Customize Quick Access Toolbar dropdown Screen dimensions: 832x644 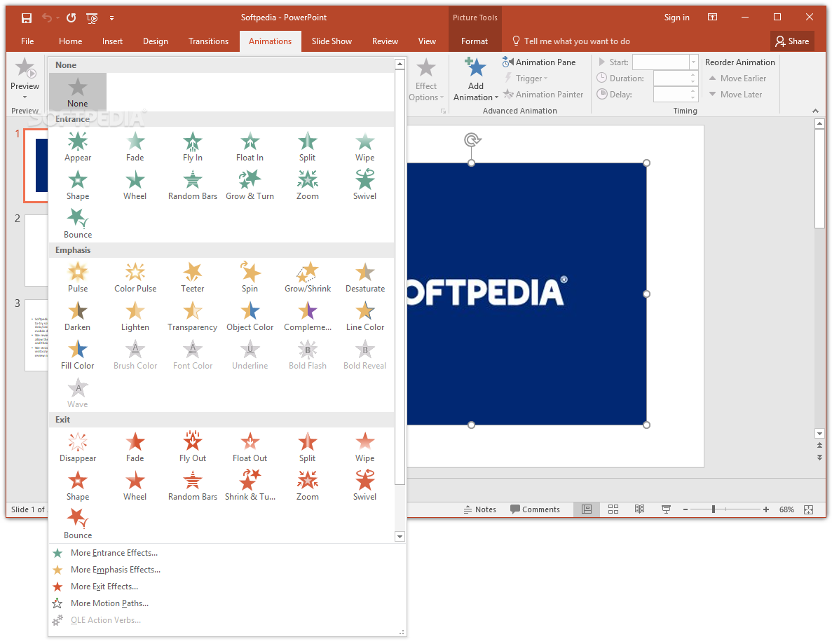(111, 18)
